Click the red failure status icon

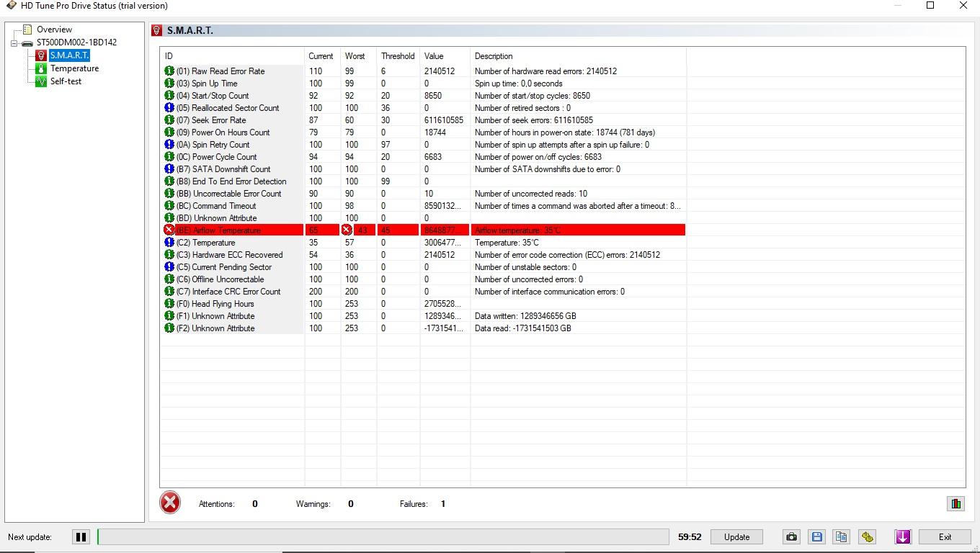(170, 503)
